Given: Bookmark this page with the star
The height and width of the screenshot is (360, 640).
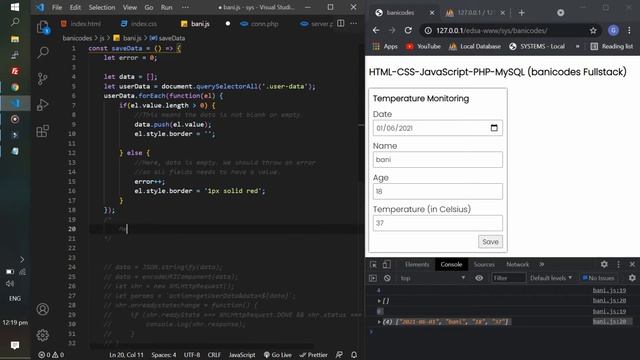Looking at the screenshot, I should pos(593,30).
